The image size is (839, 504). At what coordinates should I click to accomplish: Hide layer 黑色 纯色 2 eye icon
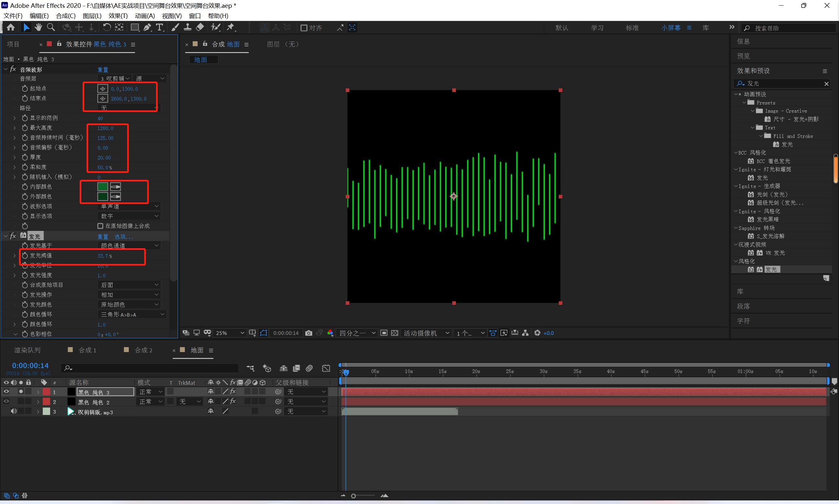point(6,401)
